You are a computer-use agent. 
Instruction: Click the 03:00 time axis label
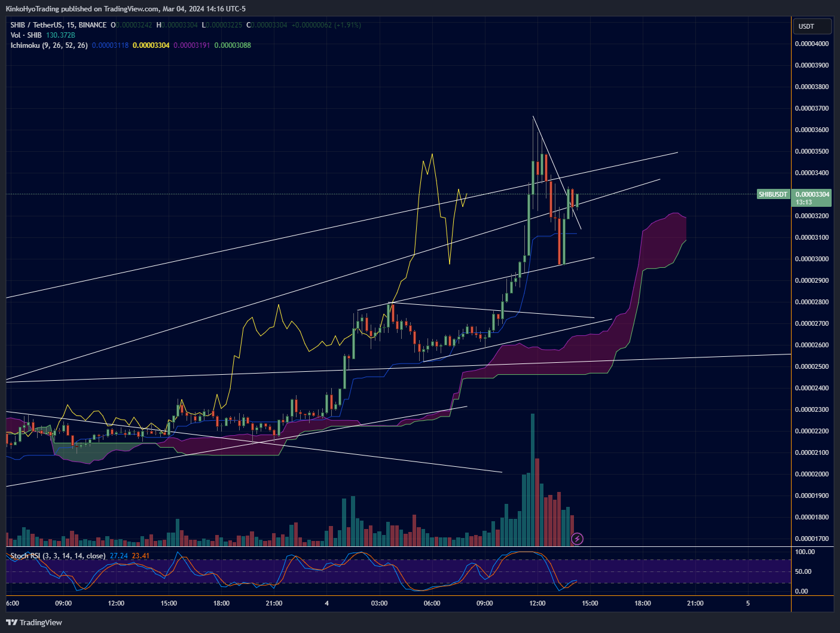pyautogui.click(x=379, y=603)
